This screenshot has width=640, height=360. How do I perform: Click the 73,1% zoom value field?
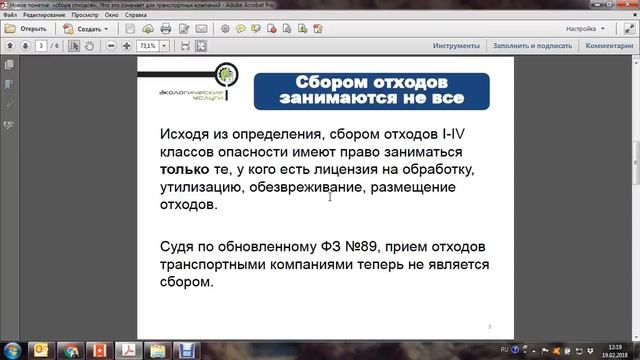click(x=148, y=46)
